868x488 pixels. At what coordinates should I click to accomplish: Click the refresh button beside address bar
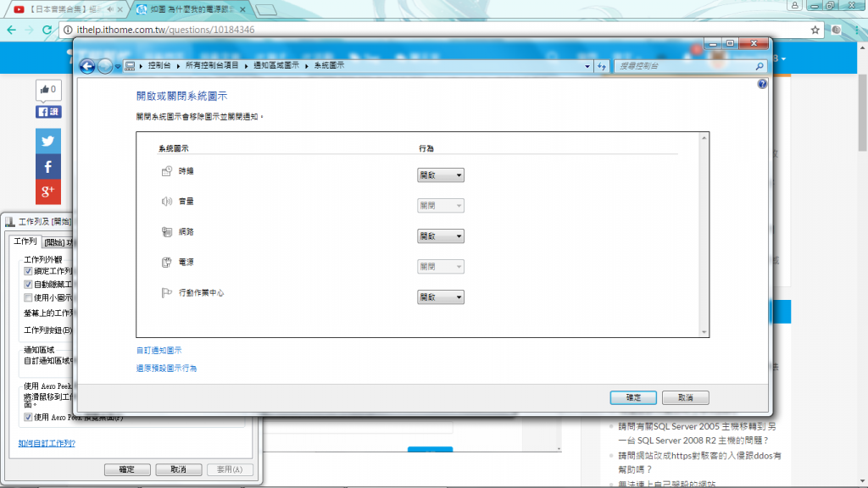click(x=602, y=66)
